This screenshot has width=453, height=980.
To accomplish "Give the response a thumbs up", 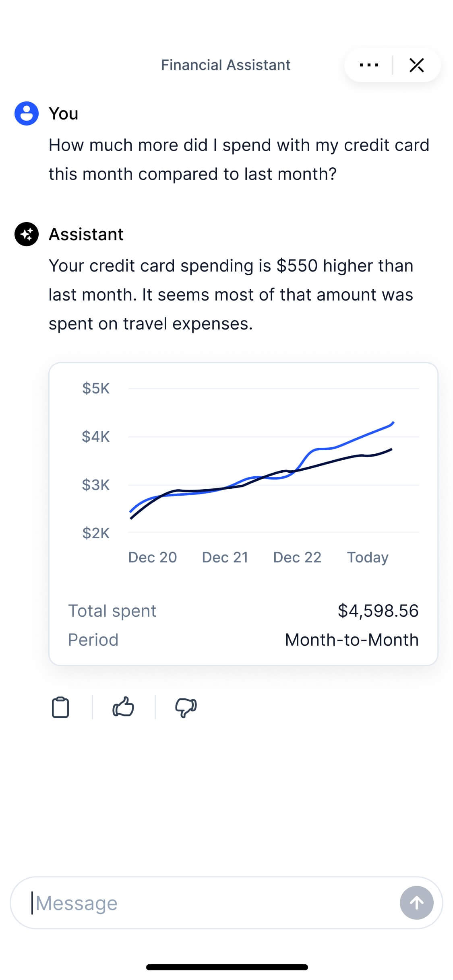I will (x=123, y=707).
